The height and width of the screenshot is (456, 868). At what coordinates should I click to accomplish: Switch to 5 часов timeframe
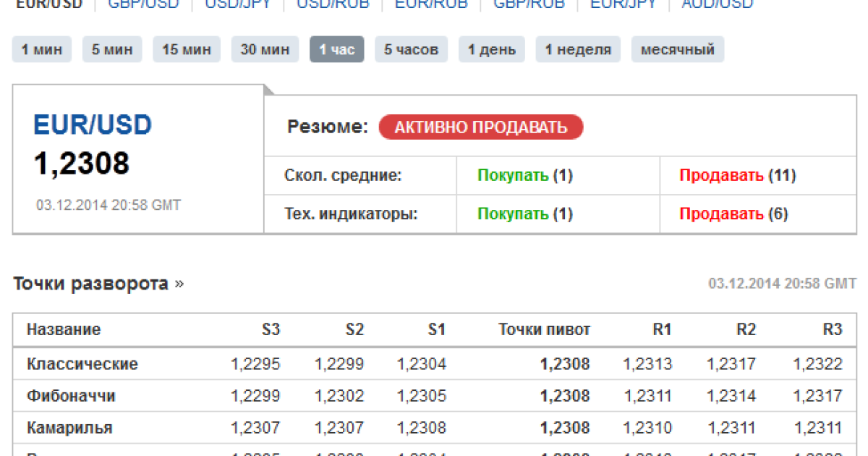tap(411, 49)
